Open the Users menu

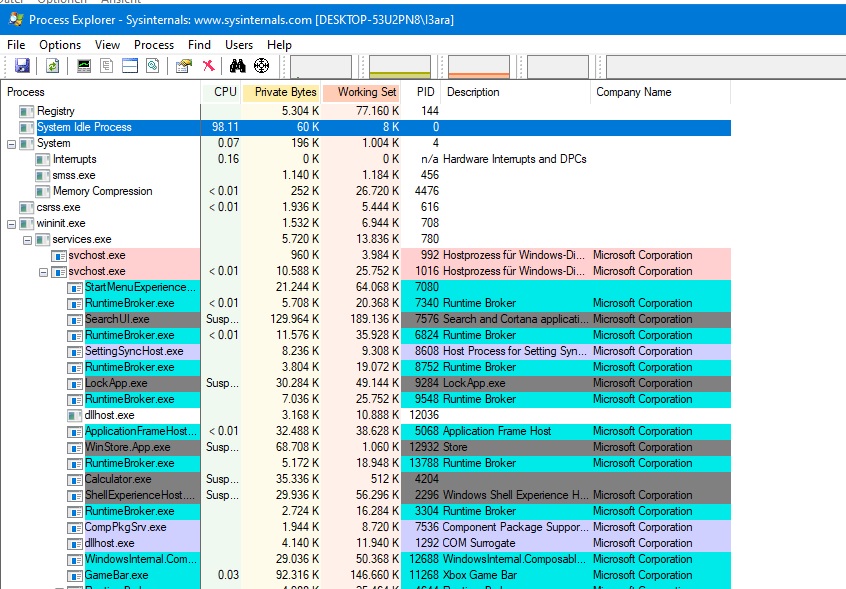(239, 45)
